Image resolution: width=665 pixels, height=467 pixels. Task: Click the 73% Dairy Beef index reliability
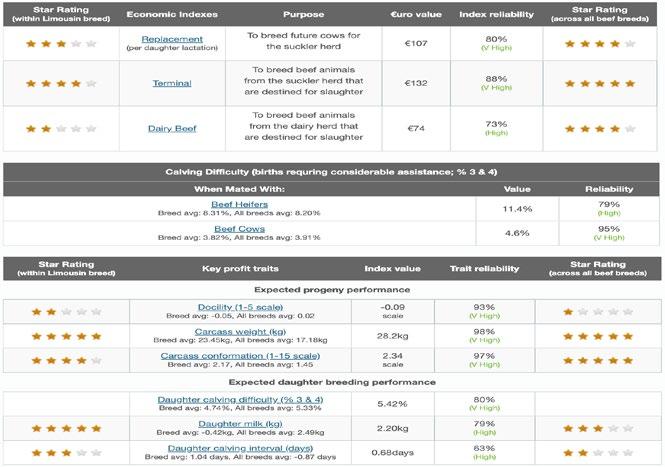pos(496,124)
